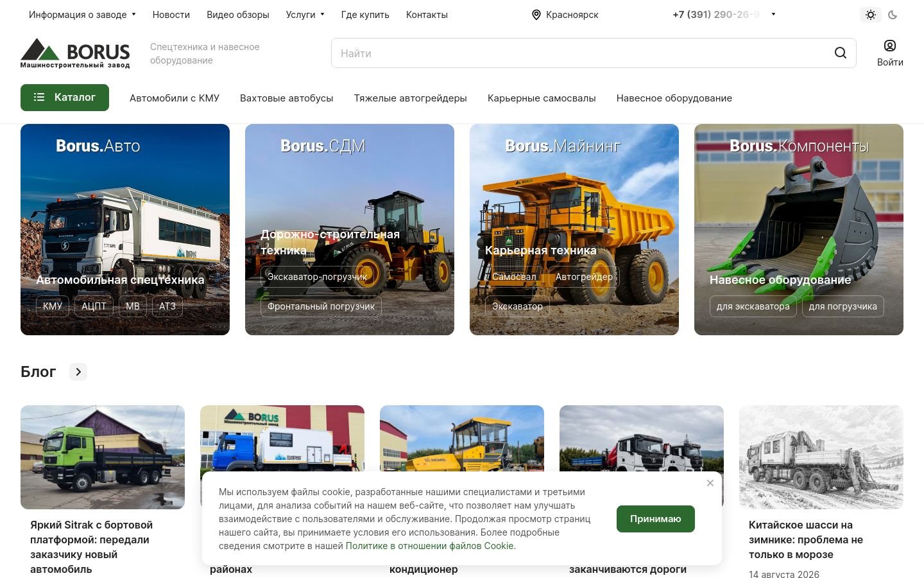
Task: Open the Блог arrow button
Action: [x=78, y=372]
